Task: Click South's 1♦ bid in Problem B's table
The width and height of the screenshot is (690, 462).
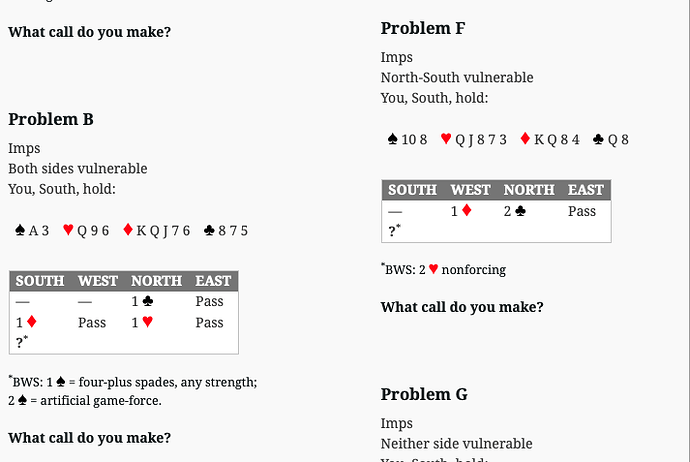Action: pos(25,323)
